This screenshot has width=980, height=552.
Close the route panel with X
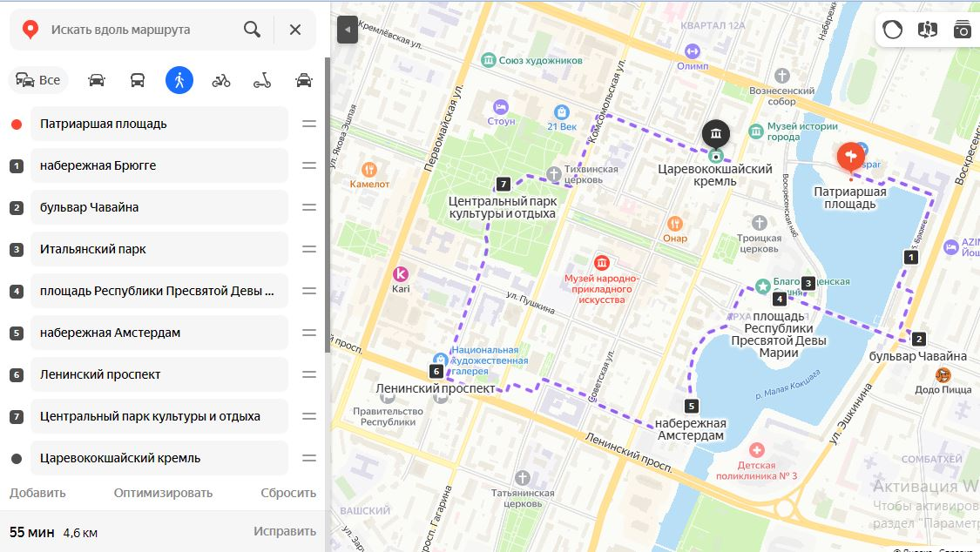point(295,30)
